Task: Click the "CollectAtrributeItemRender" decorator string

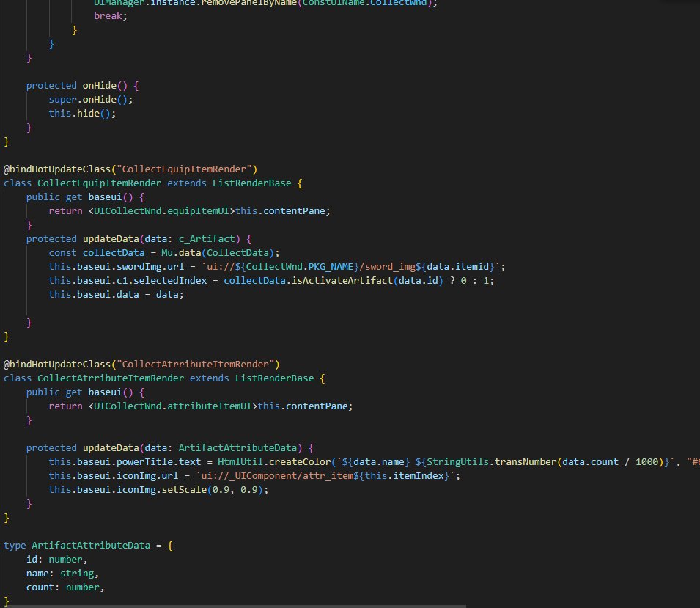Action: 195,364
